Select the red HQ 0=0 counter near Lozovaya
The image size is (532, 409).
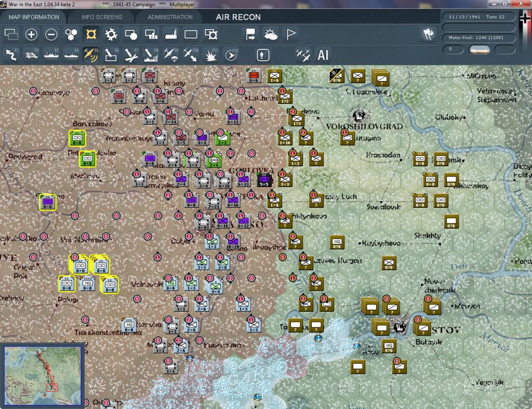(119, 97)
